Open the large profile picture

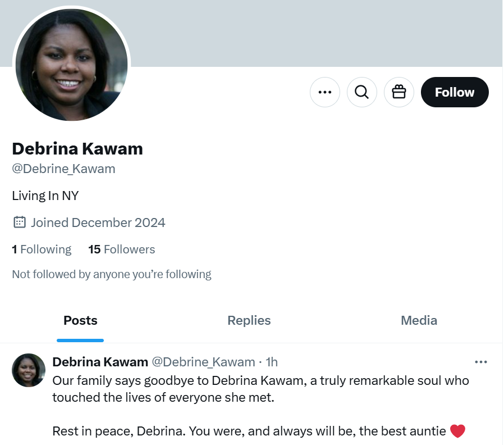click(x=71, y=65)
